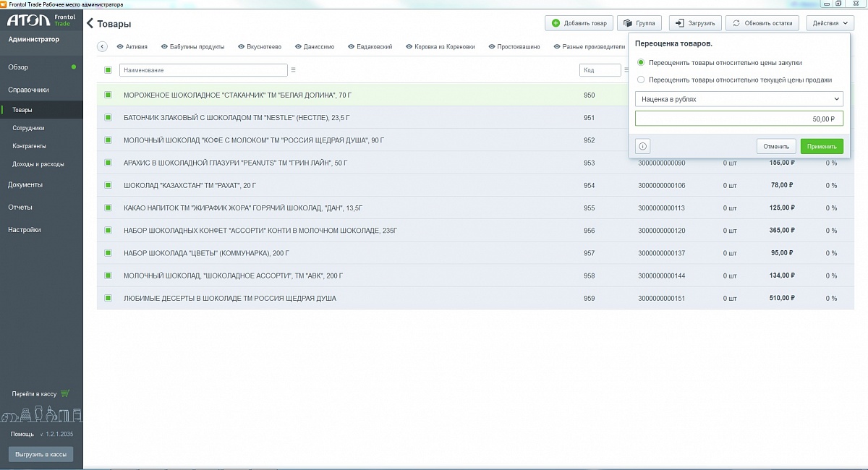Image resolution: width=868 pixels, height=470 pixels.
Task: Select reprice relative to current sale price radio
Action: [x=640, y=80]
